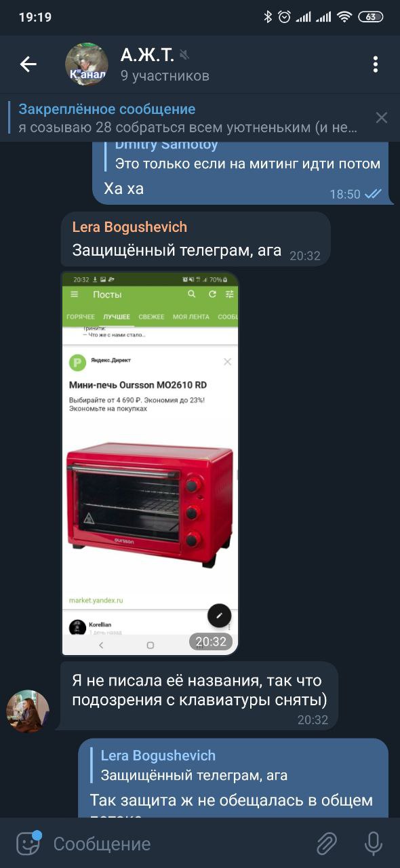
Task: Tap the paperclip attach icon
Action: [x=327, y=844]
